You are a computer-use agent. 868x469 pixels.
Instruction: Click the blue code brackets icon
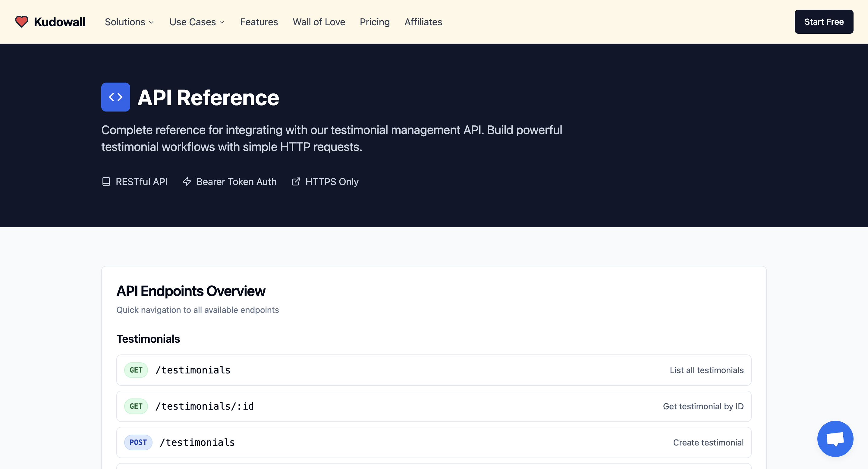coord(115,97)
